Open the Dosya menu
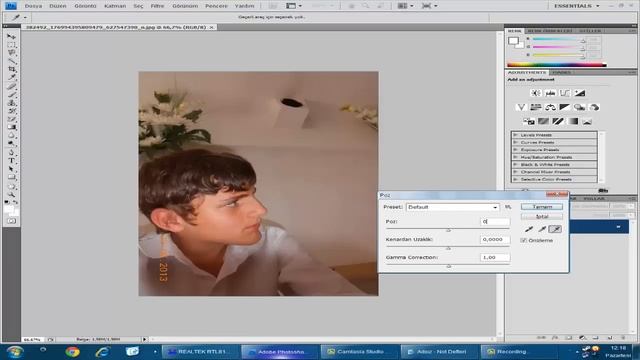Screen dimensions: 640x360 [x=33, y=6]
